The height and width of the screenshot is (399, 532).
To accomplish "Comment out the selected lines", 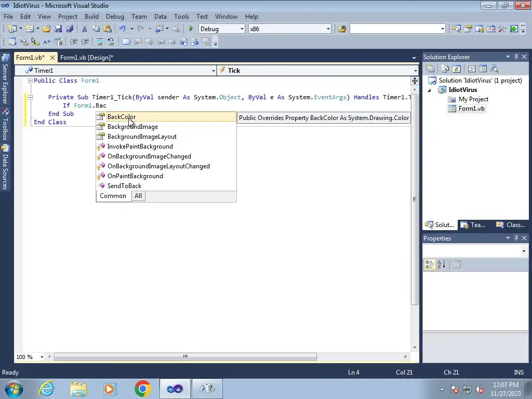I will point(99,42).
